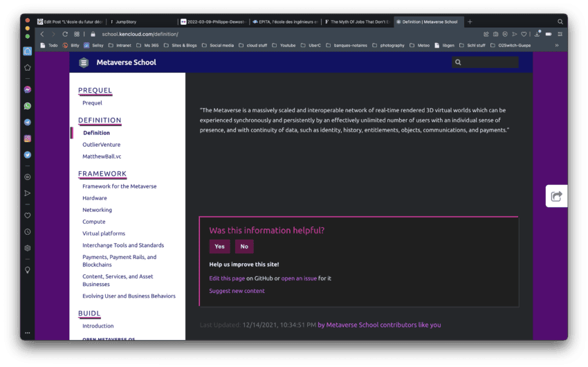The image size is (588, 367).
Task: Open the Interchange Tools and Standards page
Action: pyautogui.click(x=123, y=245)
